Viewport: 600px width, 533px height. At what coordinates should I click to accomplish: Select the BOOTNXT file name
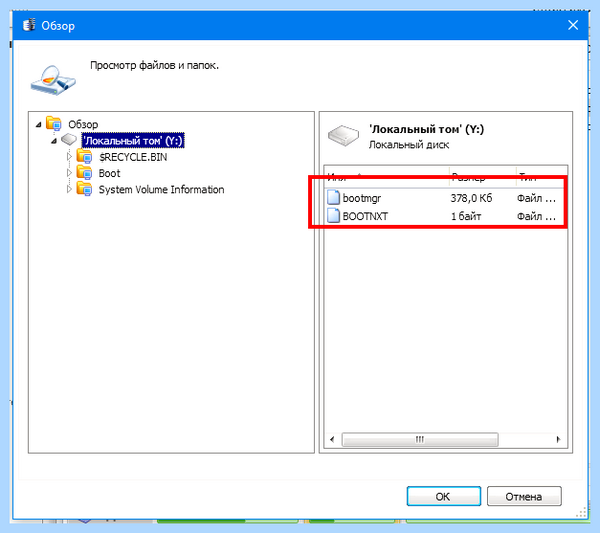tap(365, 216)
